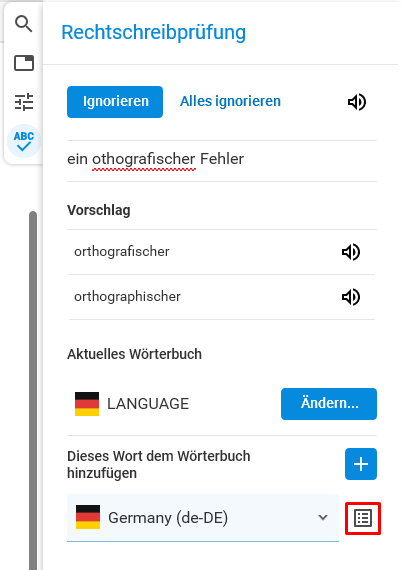The image size is (401, 570).
Task: Open the search panel magnifier icon
Action: click(24, 24)
